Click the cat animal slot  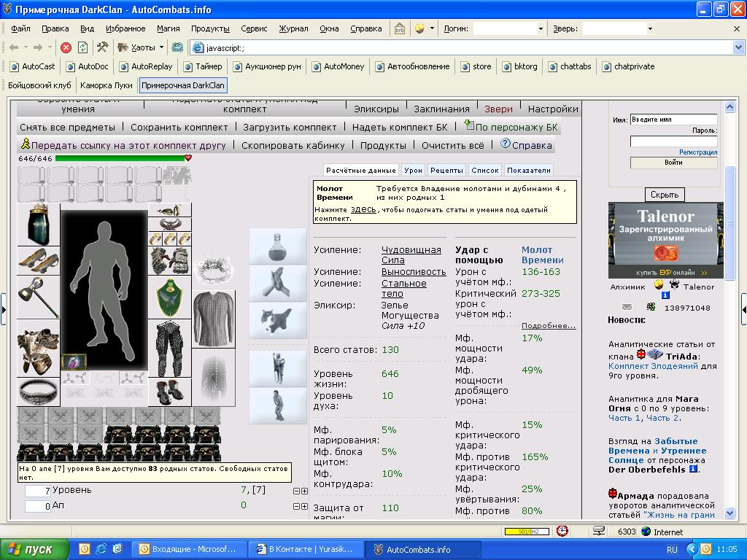[278, 320]
